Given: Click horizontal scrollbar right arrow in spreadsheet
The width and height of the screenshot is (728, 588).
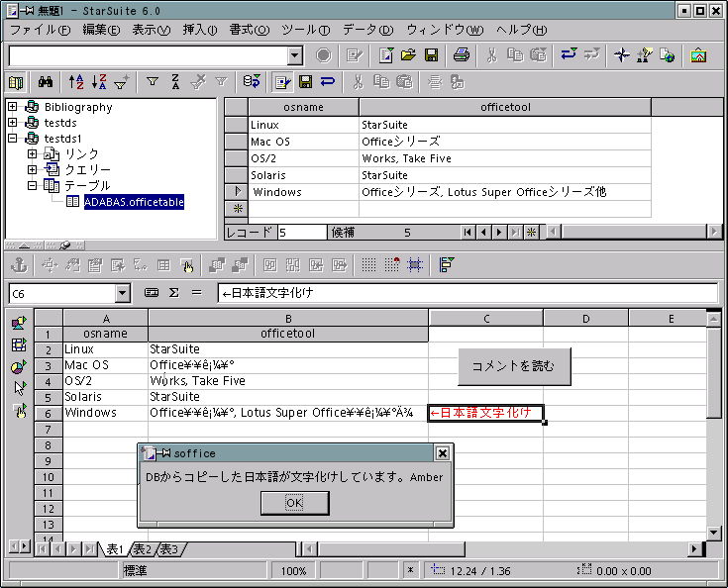Looking at the screenshot, I should tap(694, 549).
